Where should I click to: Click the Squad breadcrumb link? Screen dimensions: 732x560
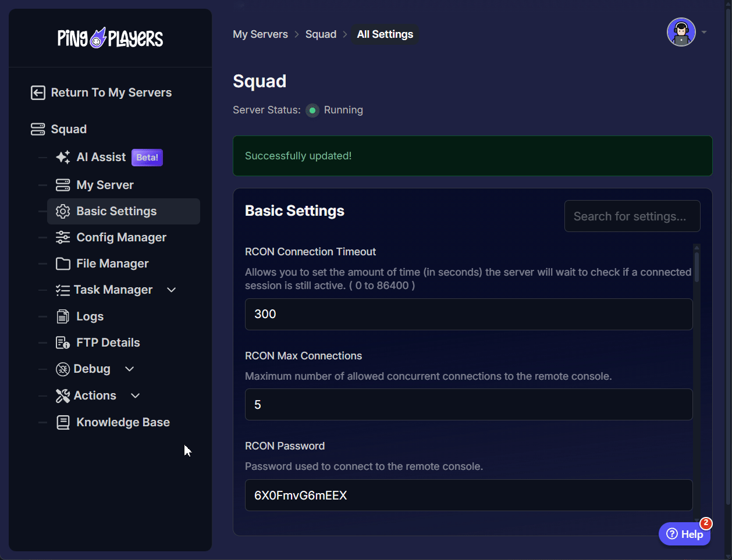[321, 34]
